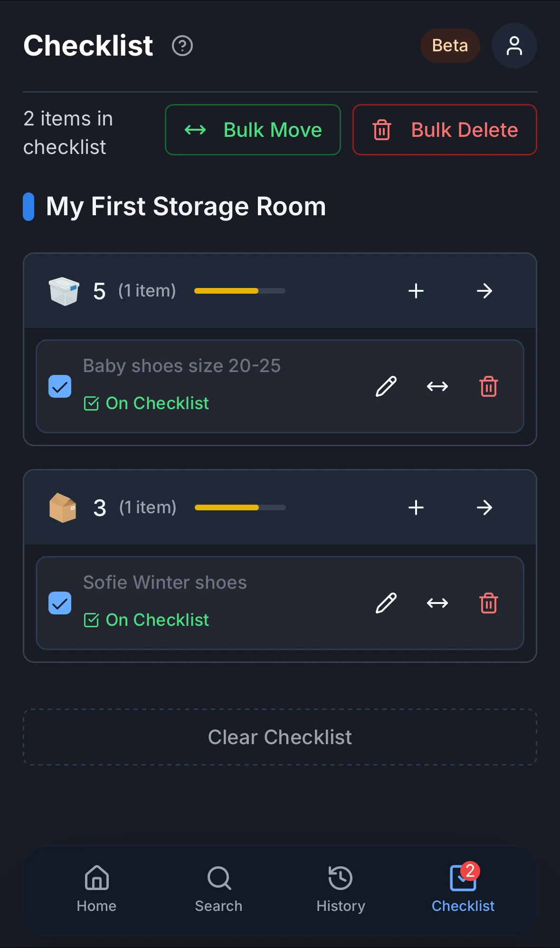Open the Search tab

(219, 889)
